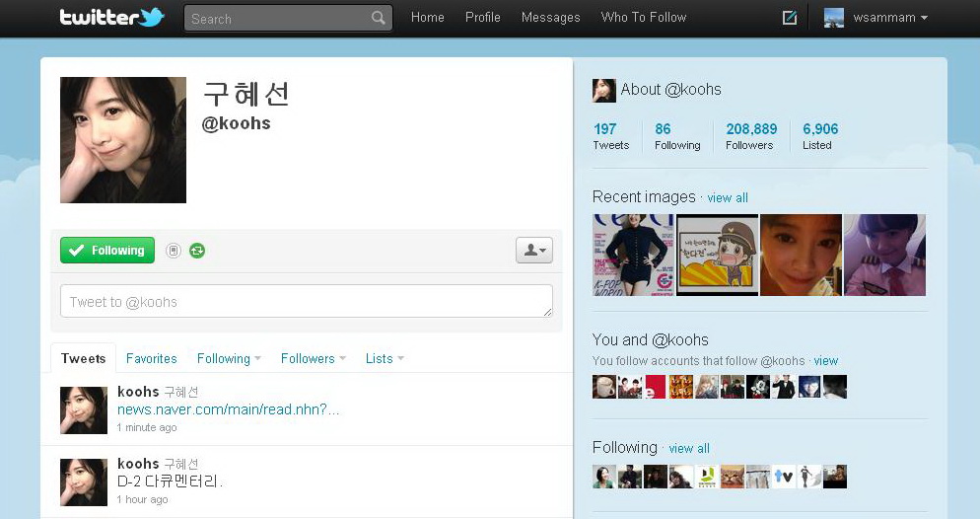Image resolution: width=980 pixels, height=519 pixels.
Task: Open the tv logo avatar in Following
Action: [x=784, y=477]
